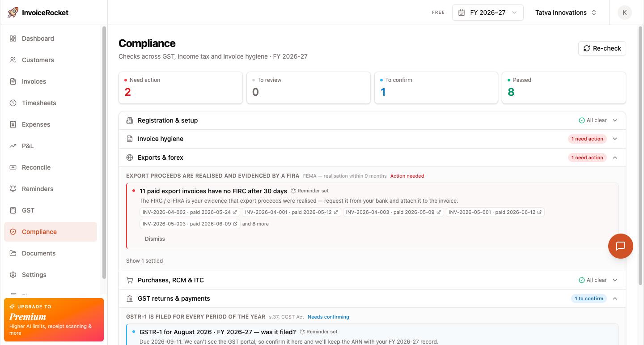Image resolution: width=644 pixels, height=345 pixels.
Task: Open external link for INV-2026-05-001
Action: [x=539, y=212]
